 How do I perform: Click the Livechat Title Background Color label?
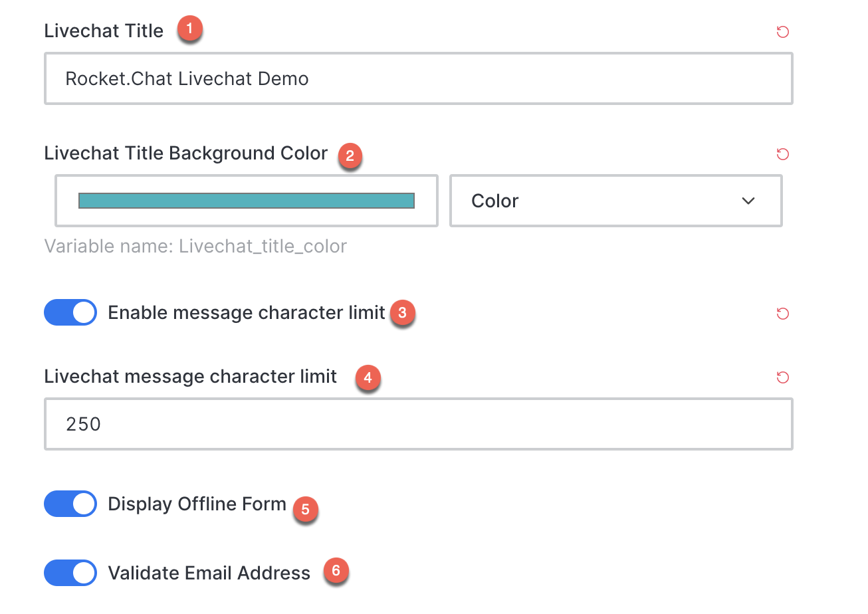coord(186,153)
